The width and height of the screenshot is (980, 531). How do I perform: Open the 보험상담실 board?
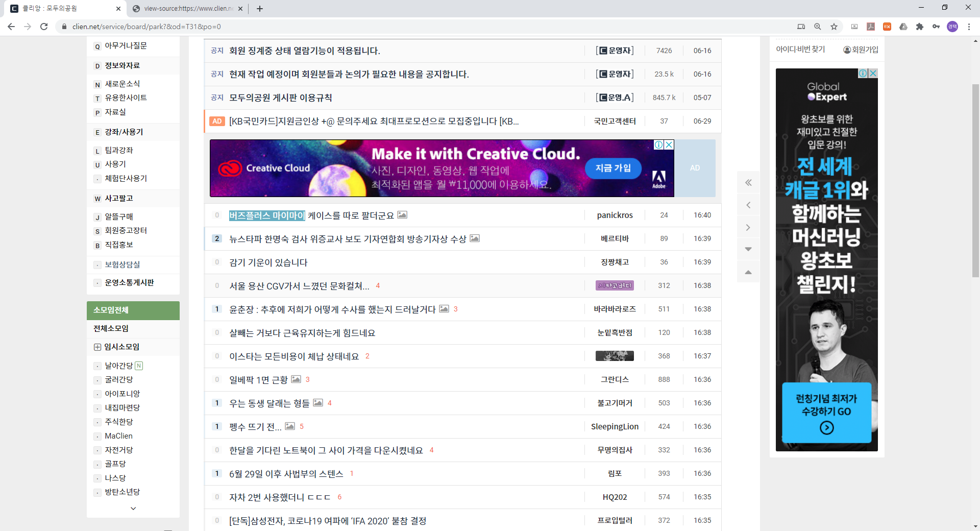(x=122, y=264)
